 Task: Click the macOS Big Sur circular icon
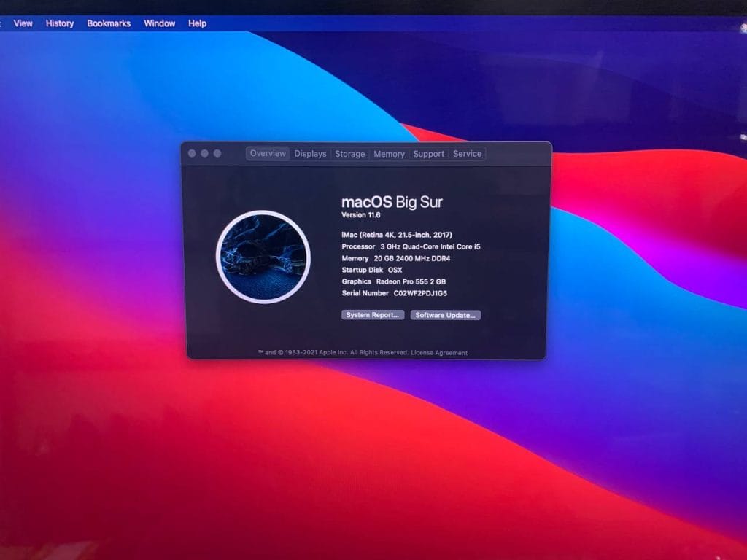point(263,257)
